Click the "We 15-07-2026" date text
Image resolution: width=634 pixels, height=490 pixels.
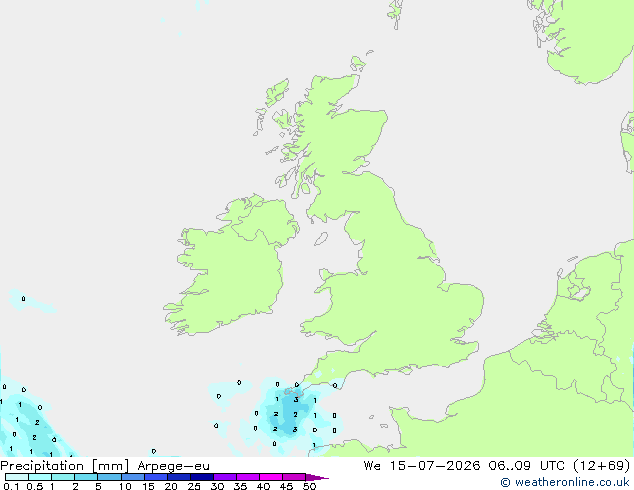click(x=422, y=466)
